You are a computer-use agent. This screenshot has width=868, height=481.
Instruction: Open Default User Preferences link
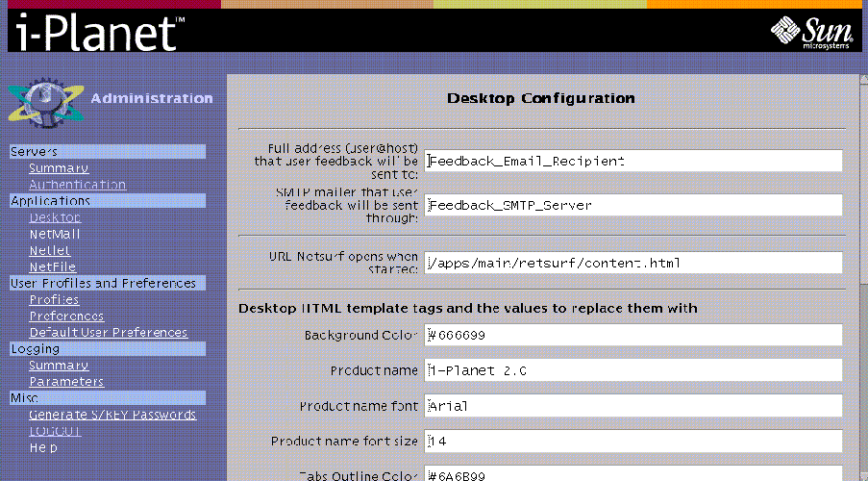(109, 333)
